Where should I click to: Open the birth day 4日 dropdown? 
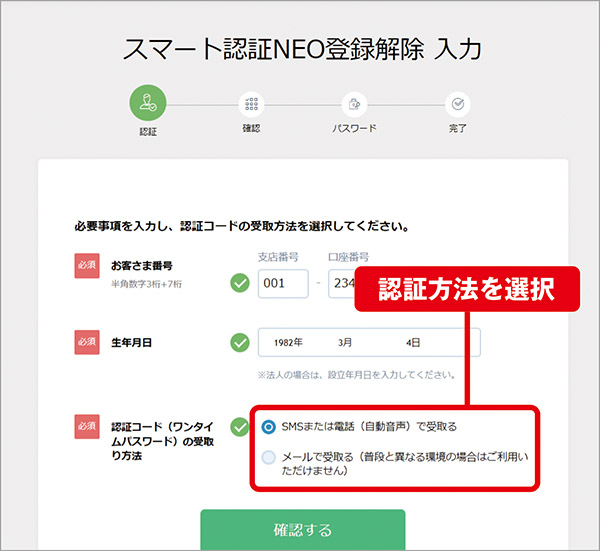tap(413, 342)
